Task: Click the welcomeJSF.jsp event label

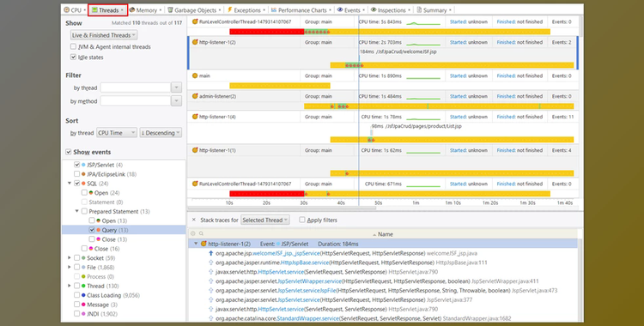Action: [398, 51]
